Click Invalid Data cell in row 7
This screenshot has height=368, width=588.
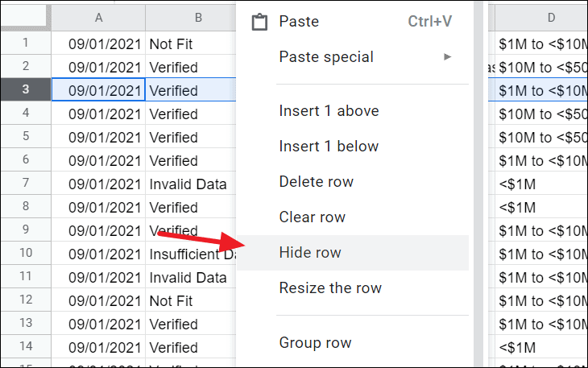pyautogui.click(x=191, y=184)
